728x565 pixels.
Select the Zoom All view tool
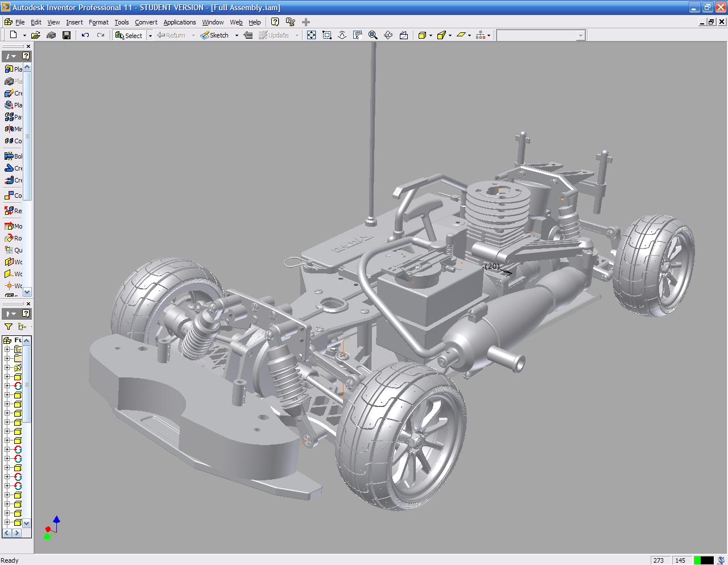(x=311, y=35)
